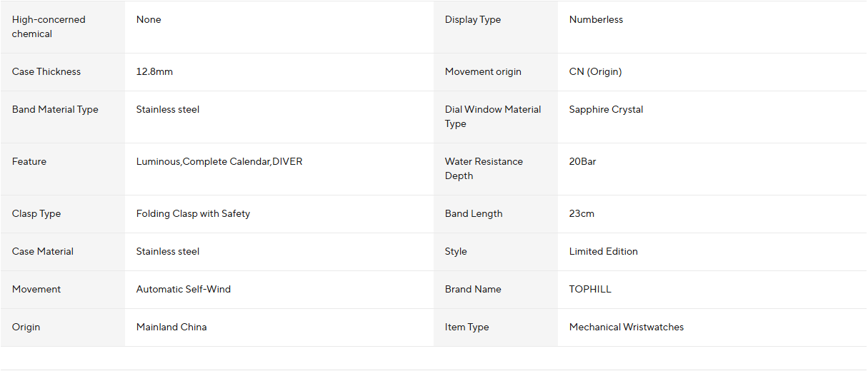Viewport: 868px width, 371px height.
Task: Click the 'Case Thickness' label cell
Action: [x=63, y=72]
